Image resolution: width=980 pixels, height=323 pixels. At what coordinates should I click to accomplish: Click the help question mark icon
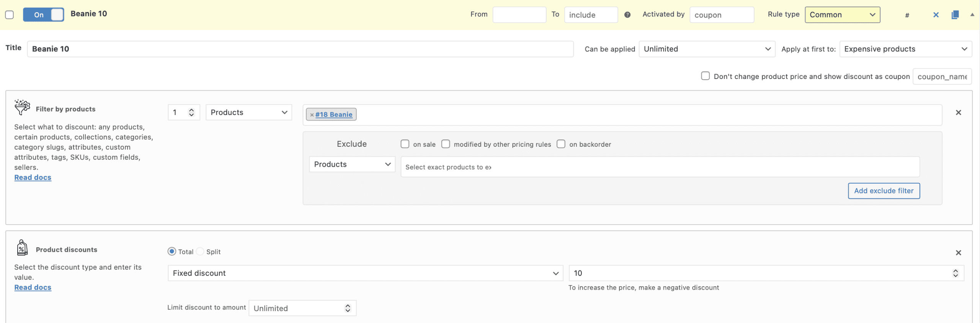(627, 15)
